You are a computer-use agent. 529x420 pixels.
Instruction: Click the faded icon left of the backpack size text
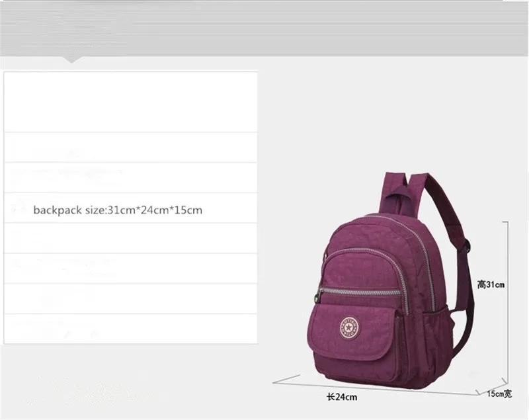pos(19,209)
